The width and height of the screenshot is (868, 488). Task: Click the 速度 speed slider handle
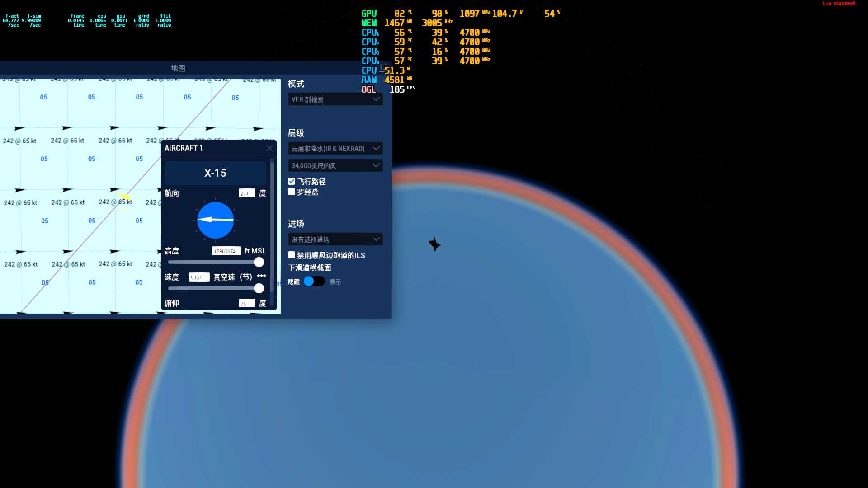259,288
